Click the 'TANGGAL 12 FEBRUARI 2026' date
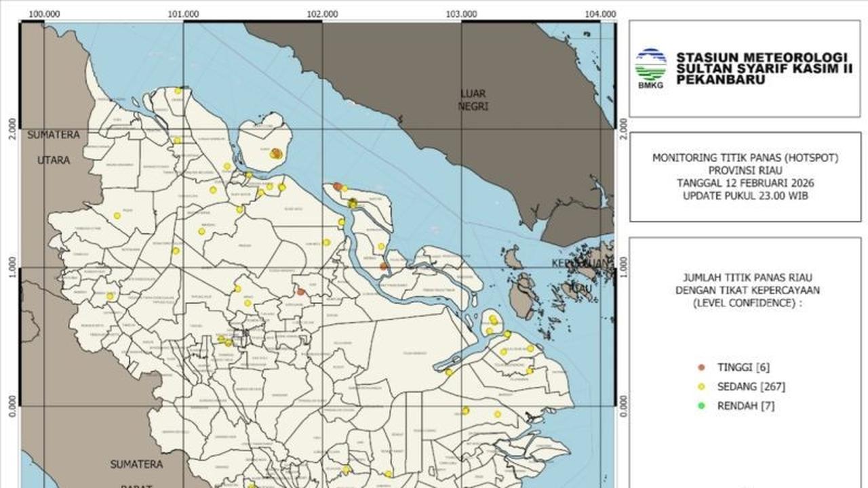The width and height of the screenshot is (868, 488). pos(745,184)
